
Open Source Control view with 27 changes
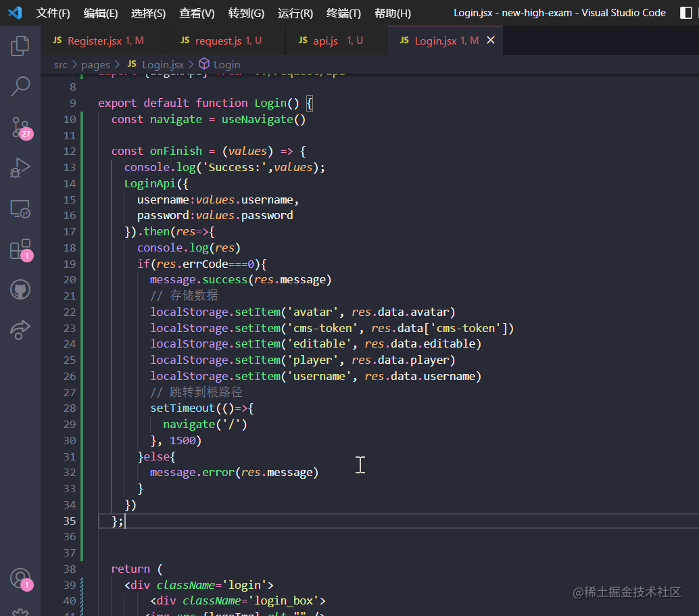click(20, 128)
